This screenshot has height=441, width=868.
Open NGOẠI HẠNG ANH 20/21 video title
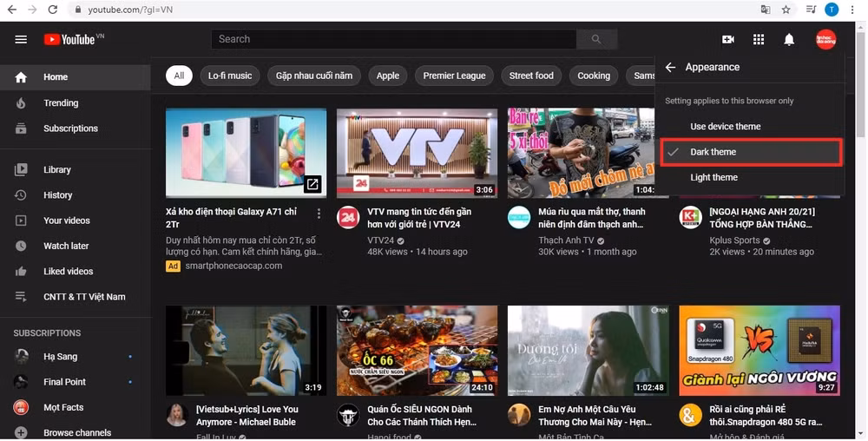click(763, 218)
